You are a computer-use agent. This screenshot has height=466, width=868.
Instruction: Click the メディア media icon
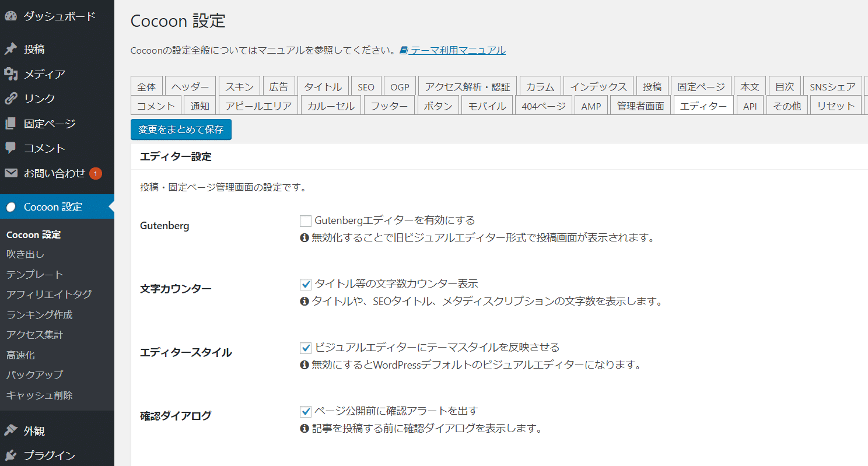click(10, 74)
